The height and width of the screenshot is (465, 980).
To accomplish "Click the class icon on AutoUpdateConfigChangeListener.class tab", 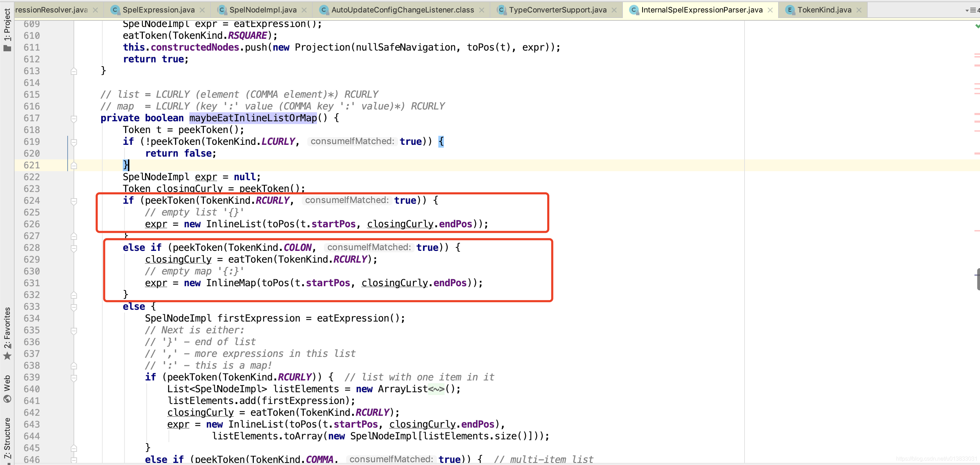I will (x=324, y=10).
